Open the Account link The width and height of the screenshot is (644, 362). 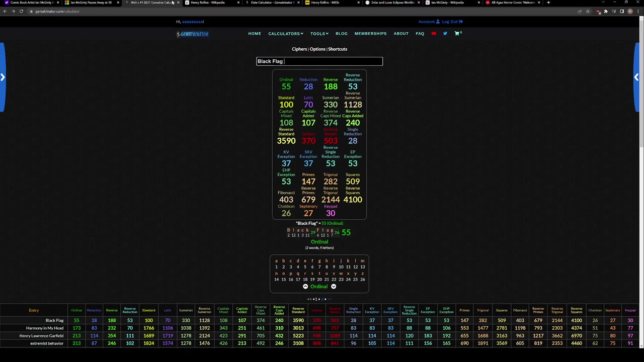click(x=429, y=22)
